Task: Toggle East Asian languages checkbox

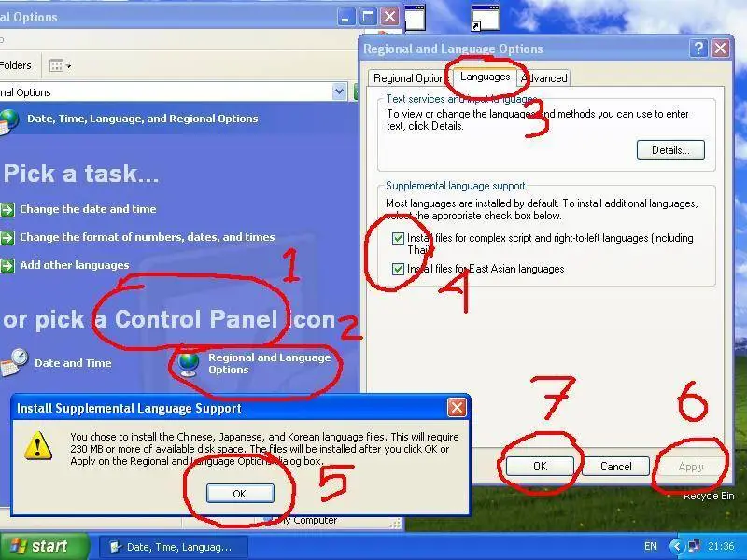Action: (398, 269)
